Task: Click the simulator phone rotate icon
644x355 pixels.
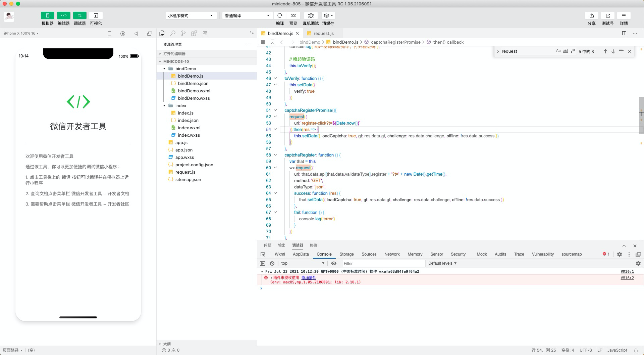Action: tap(109, 34)
